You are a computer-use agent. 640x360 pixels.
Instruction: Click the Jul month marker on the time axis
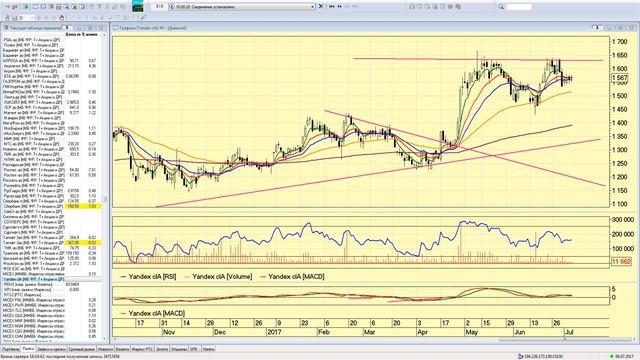(x=569, y=332)
